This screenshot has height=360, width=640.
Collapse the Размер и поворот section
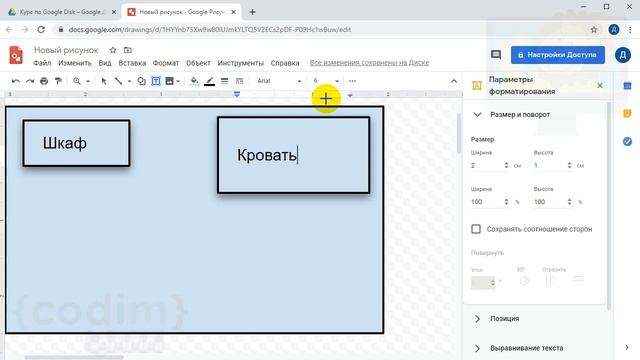point(478,115)
